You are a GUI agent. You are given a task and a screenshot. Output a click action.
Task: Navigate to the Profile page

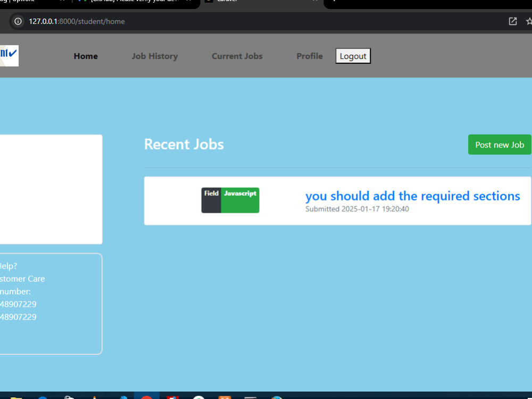click(310, 56)
